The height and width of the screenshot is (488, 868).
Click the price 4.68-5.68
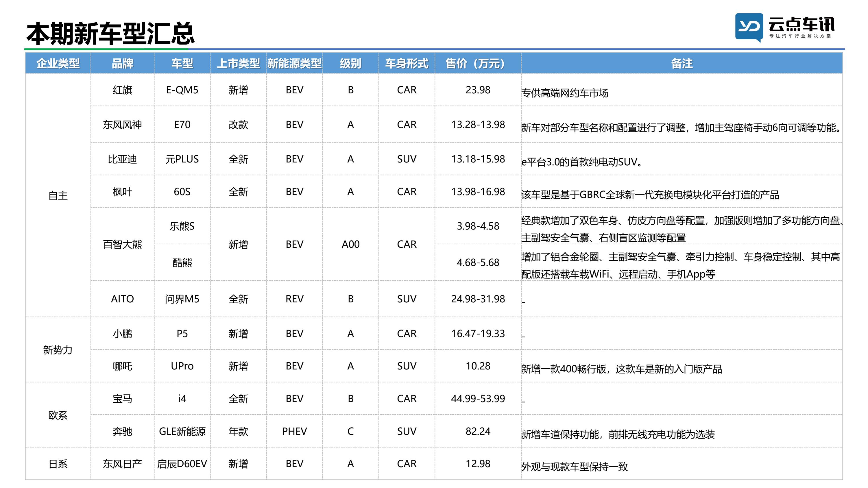[x=478, y=263]
